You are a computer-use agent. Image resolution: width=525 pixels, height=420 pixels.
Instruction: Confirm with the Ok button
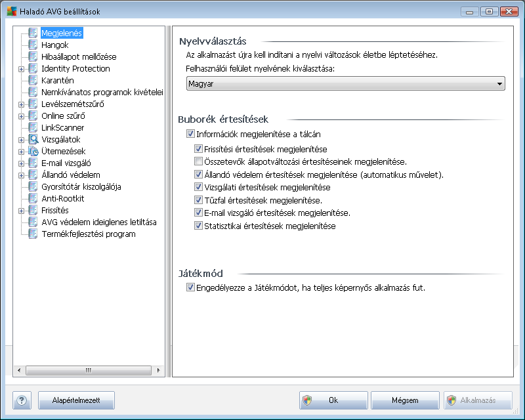tap(333, 400)
